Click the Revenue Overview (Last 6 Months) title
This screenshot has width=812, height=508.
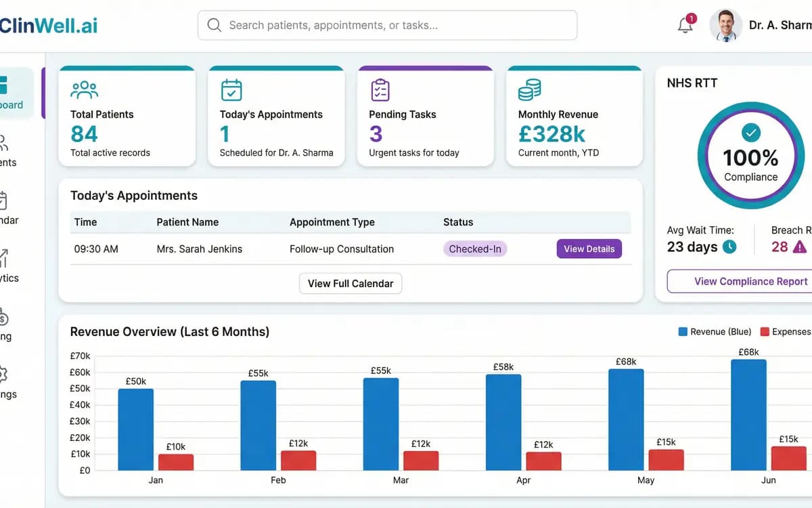pyautogui.click(x=170, y=332)
